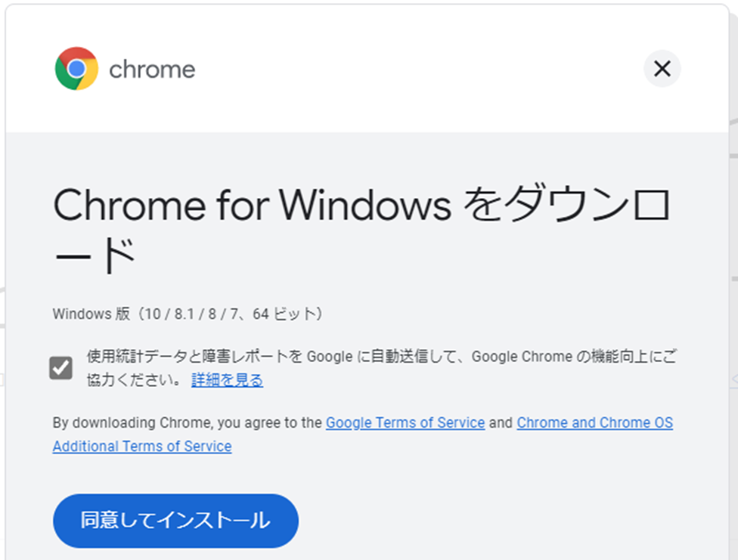Open the 詳細を見る link
The width and height of the screenshot is (738, 560).
(x=227, y=380)
